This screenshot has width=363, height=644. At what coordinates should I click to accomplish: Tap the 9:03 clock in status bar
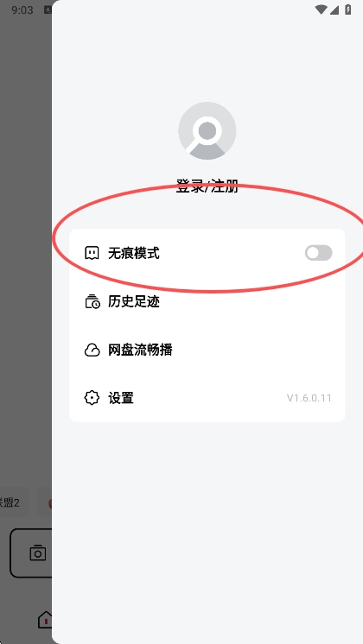(22, 9)
